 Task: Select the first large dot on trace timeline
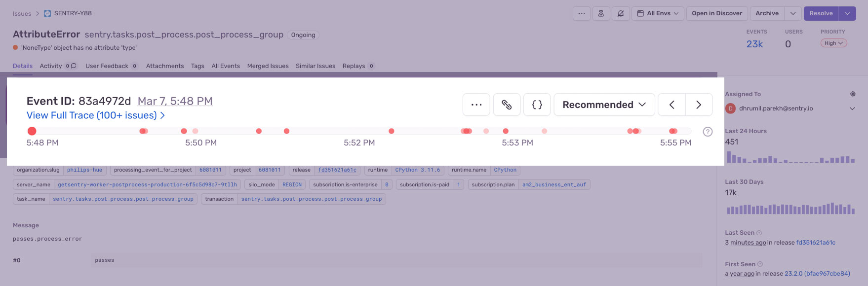point(32,131)
